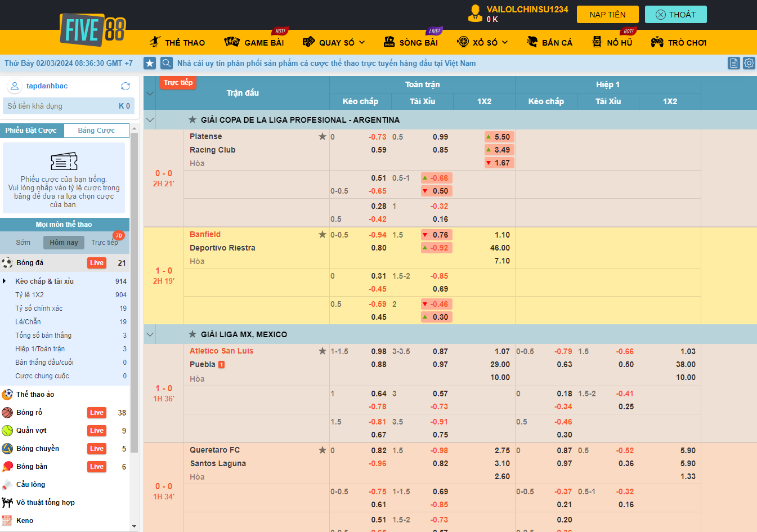
Task: Open the username VAILOLCHINSU1234
Action: 527,10
